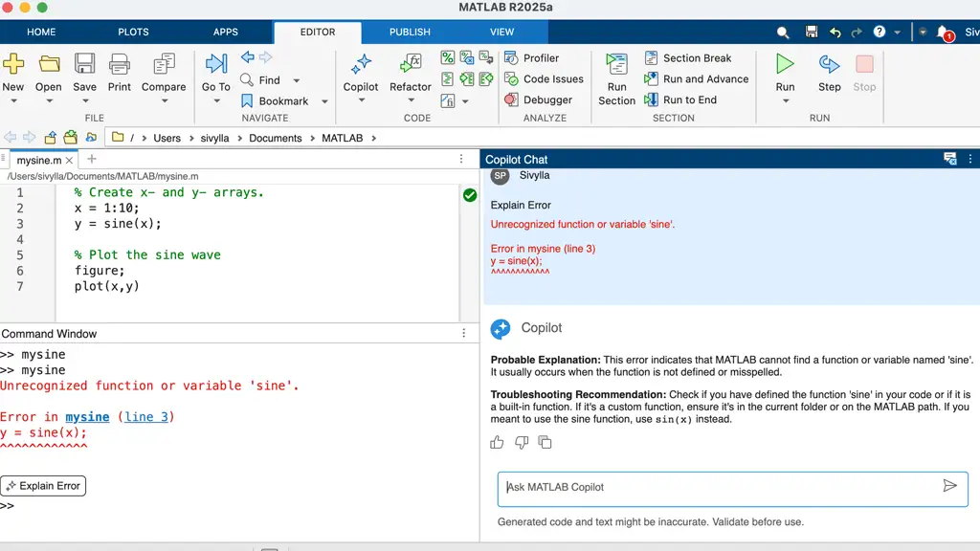Open the Refactor dropdown menu
980x551 pixels.
pos(411,100)
